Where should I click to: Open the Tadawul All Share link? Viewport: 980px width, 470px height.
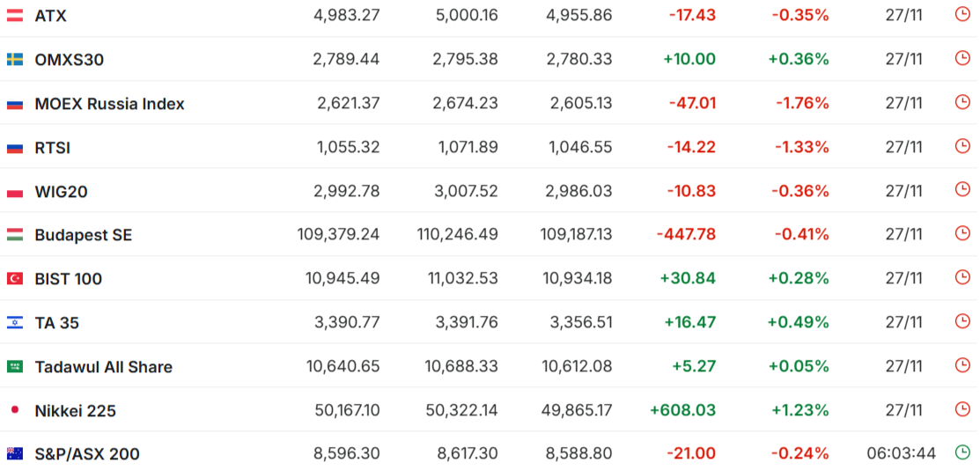click(103, 367)
